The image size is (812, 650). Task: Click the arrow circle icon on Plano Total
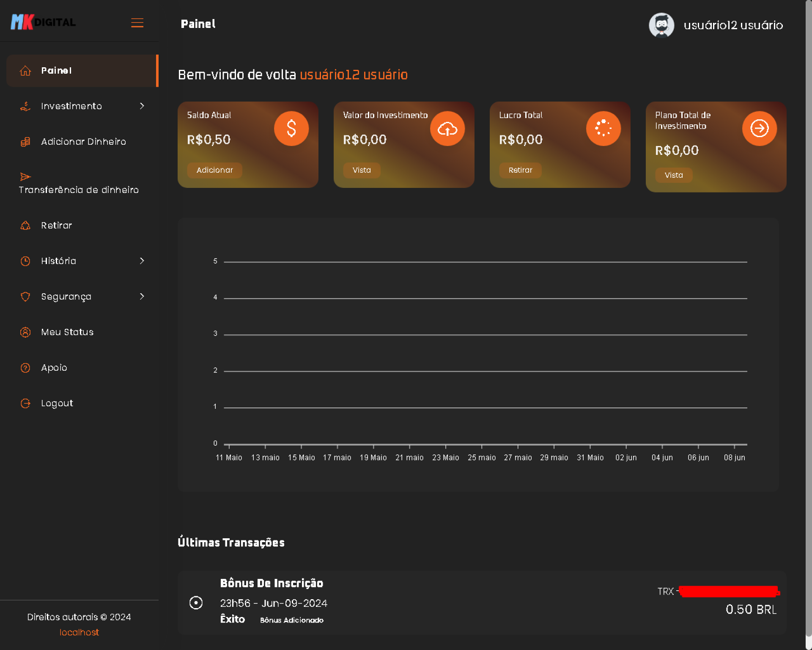(x=759, y=128)
